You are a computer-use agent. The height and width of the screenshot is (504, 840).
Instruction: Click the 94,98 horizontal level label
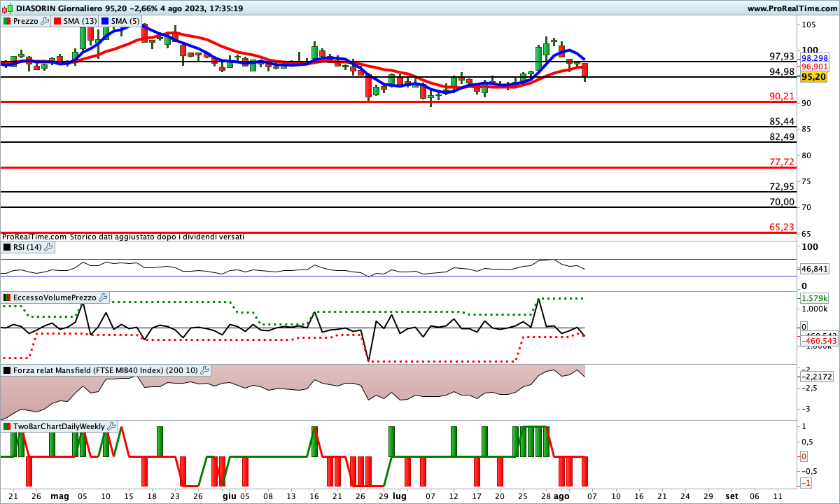pyautogui.click(x=782, y=71)
